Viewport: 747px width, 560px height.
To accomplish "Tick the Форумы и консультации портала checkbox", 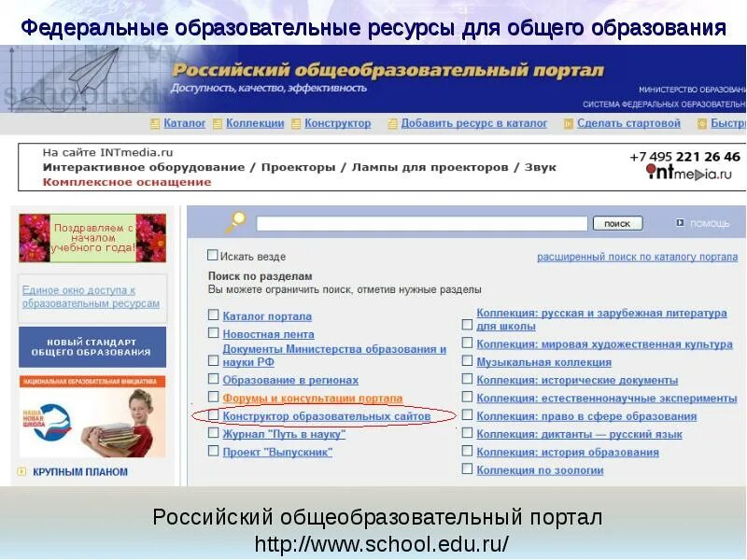I will (214, 398).
